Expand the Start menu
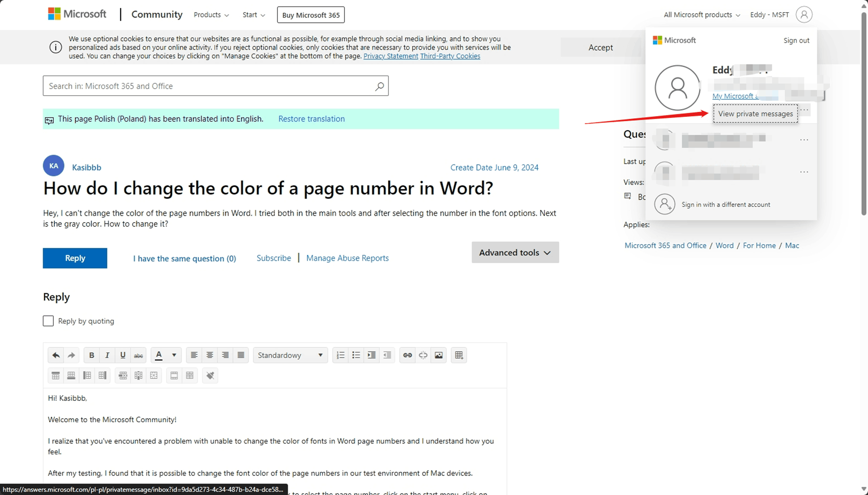This screenshot has width=868, height=495. click(254, 15)
